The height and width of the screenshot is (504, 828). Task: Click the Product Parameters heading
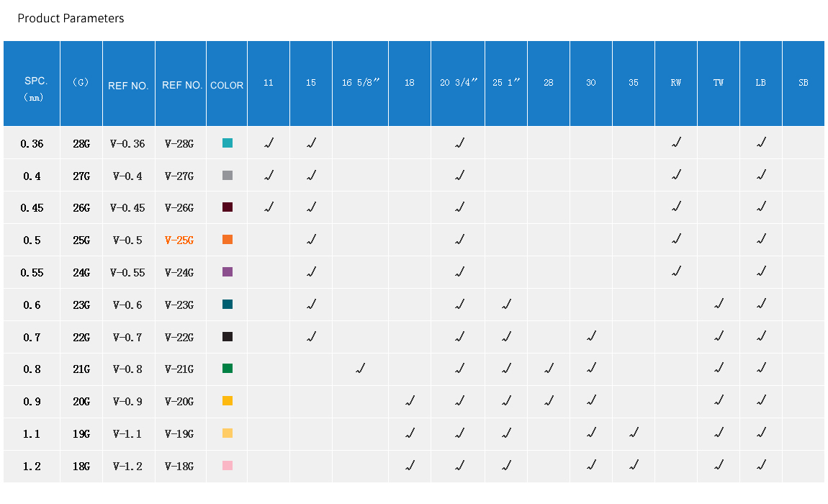pos(71,19)
